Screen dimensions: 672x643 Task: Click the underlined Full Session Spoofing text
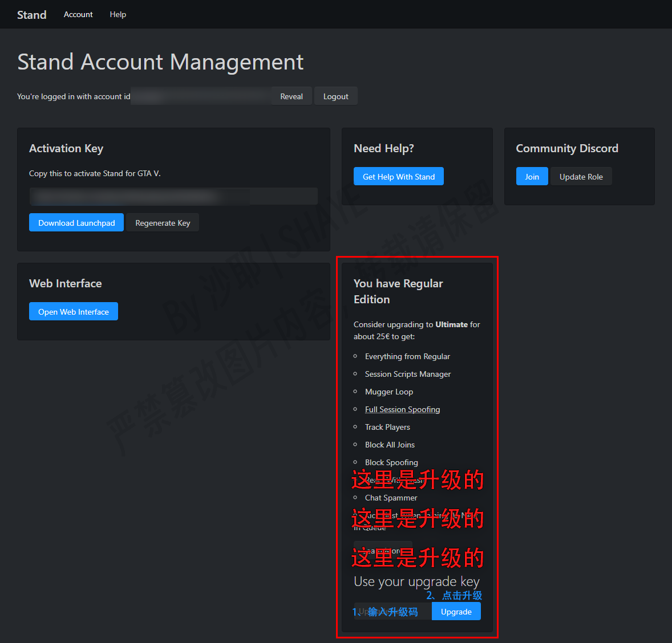pos(402,409)
